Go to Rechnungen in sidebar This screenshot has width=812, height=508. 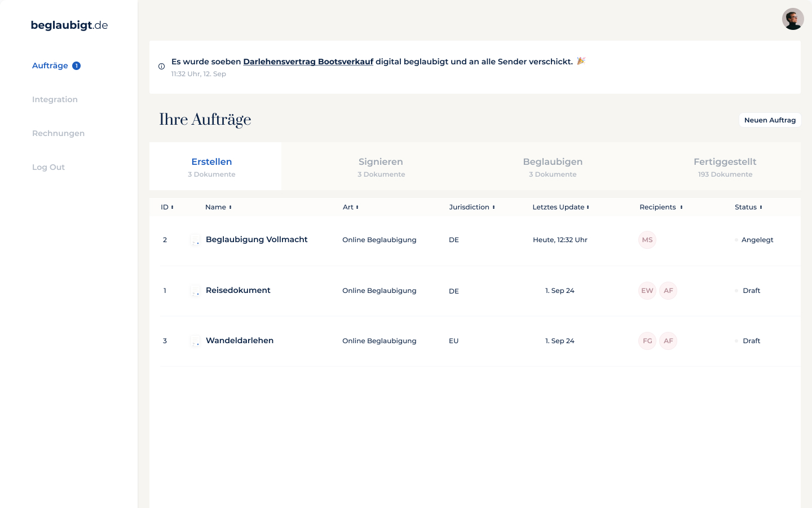58,133
